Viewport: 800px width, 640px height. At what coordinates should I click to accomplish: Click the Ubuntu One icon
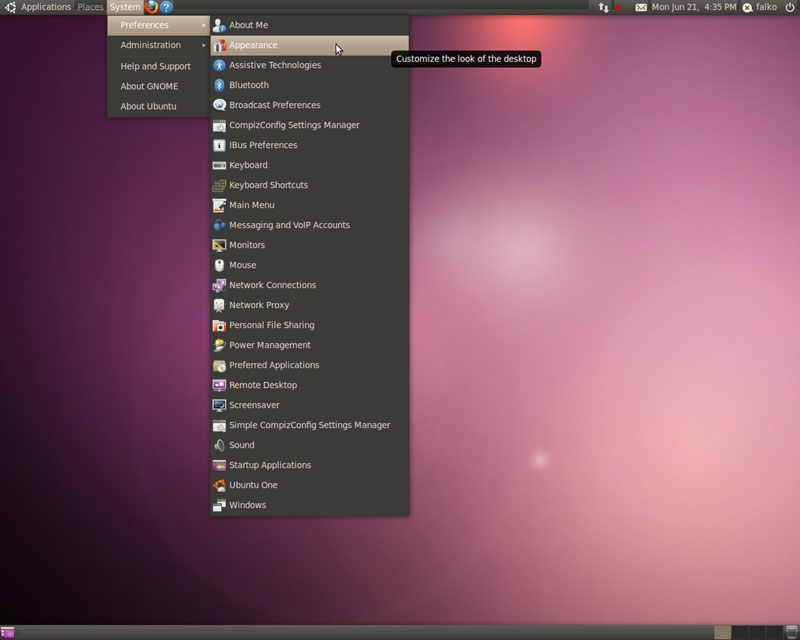(219, 485)
